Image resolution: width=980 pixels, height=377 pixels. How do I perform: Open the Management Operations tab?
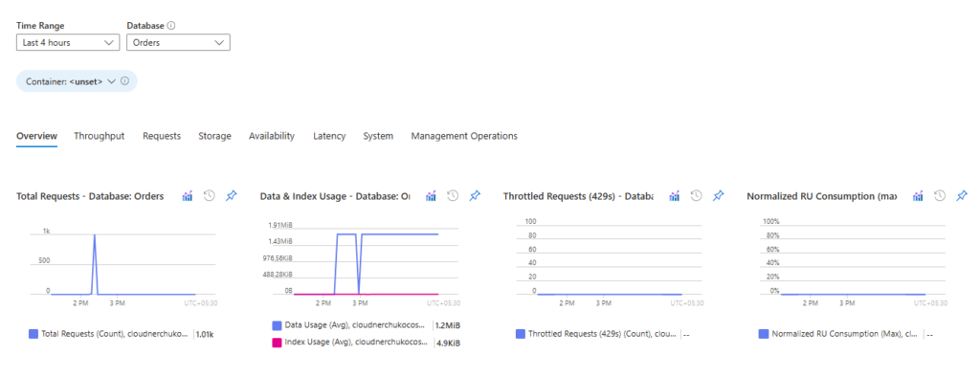coord(464,136)
